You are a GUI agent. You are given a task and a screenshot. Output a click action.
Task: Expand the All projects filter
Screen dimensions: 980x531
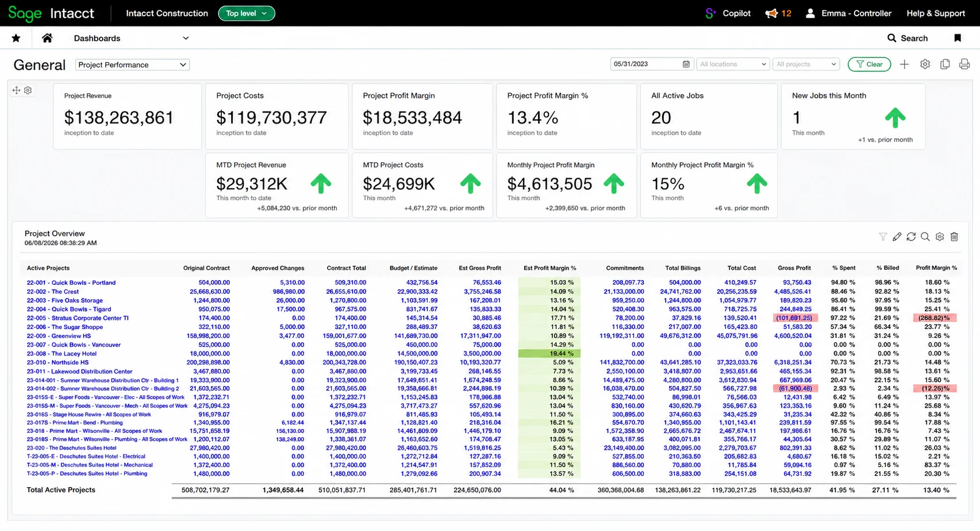tap(806, 64)
